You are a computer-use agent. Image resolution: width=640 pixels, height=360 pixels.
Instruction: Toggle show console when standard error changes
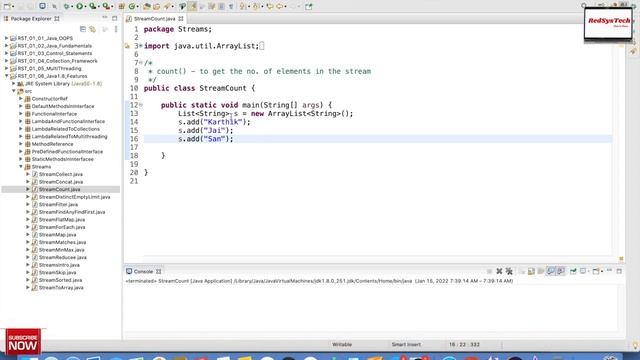(x=561, y=271)
